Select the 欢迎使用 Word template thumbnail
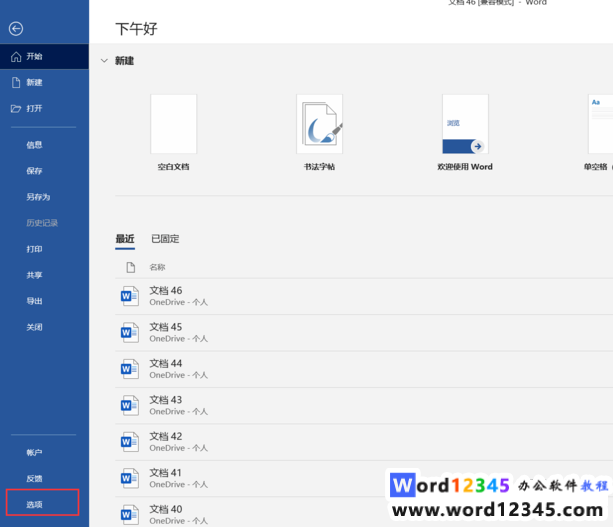The height and width of the screenshot is (527, 613). tap(465, 124)
